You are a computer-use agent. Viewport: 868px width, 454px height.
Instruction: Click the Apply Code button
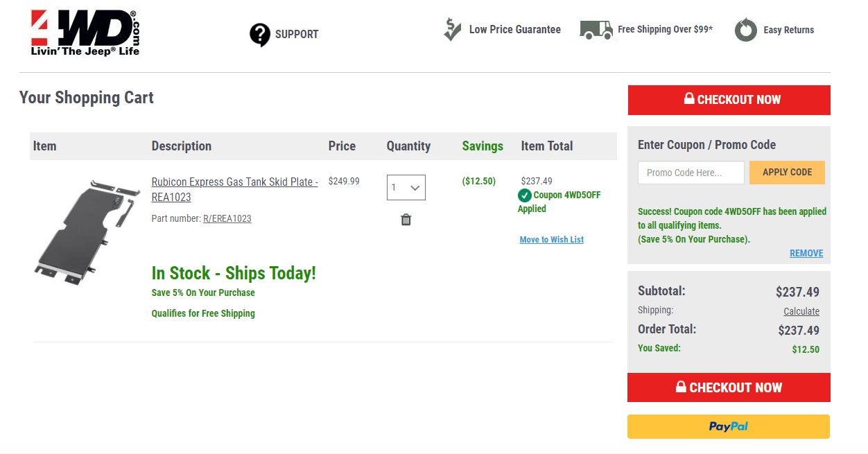pyautogui.click(x=787, y=173)
